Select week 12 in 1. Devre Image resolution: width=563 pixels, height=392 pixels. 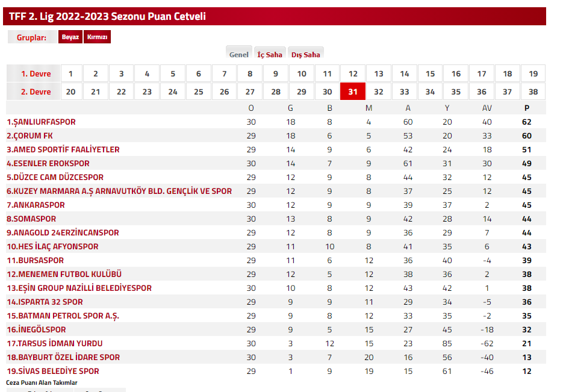pyautogui.click(x=353, y=73)
